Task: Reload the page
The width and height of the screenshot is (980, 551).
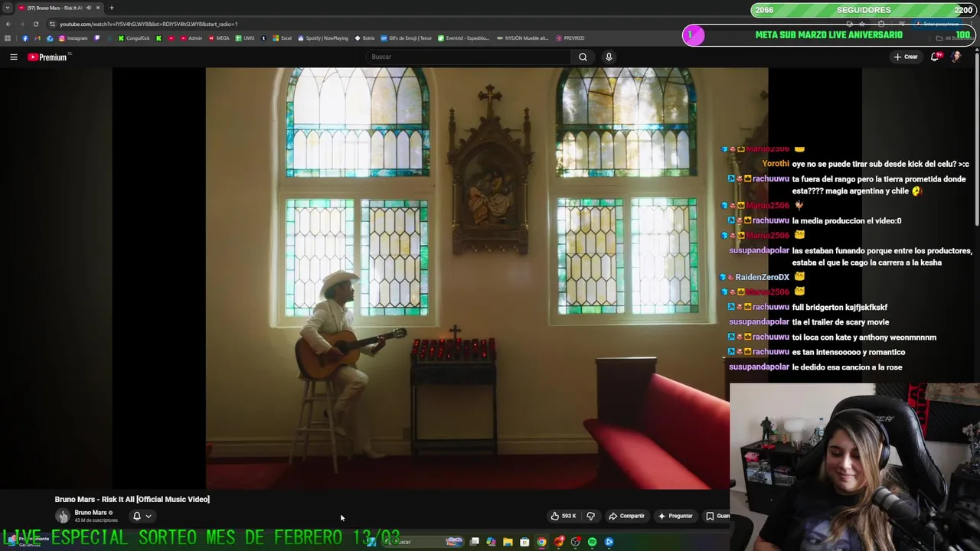Action: (35, 24)
